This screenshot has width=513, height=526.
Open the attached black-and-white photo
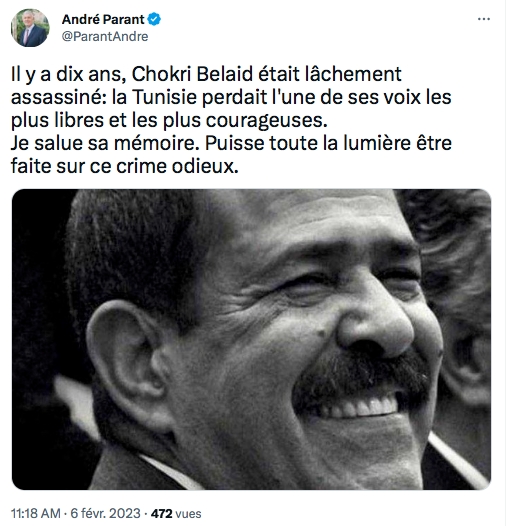251,339
